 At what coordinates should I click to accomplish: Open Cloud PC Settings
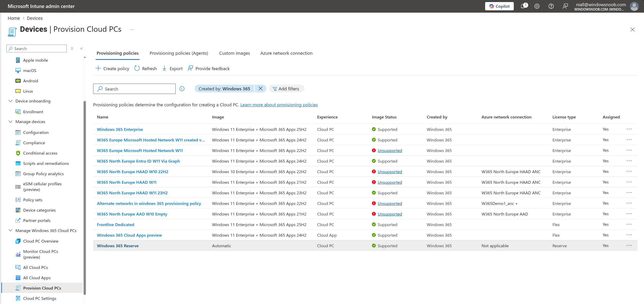tap(39, 298)
